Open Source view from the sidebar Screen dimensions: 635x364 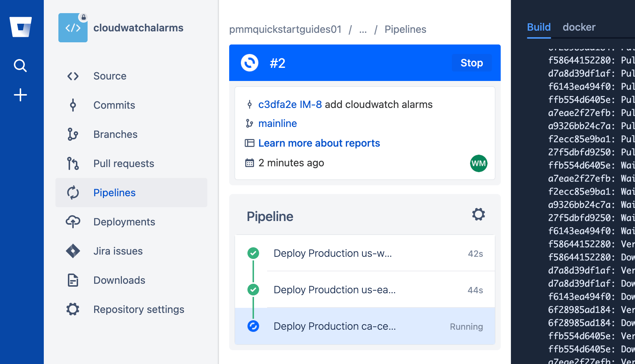73,76
